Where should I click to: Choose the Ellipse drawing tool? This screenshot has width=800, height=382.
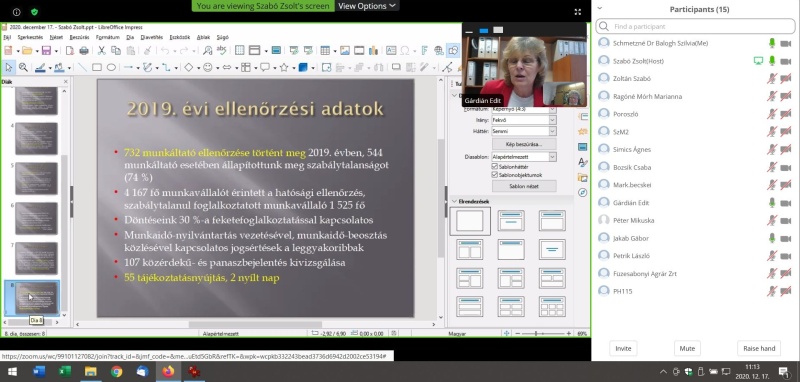(111, 67)
